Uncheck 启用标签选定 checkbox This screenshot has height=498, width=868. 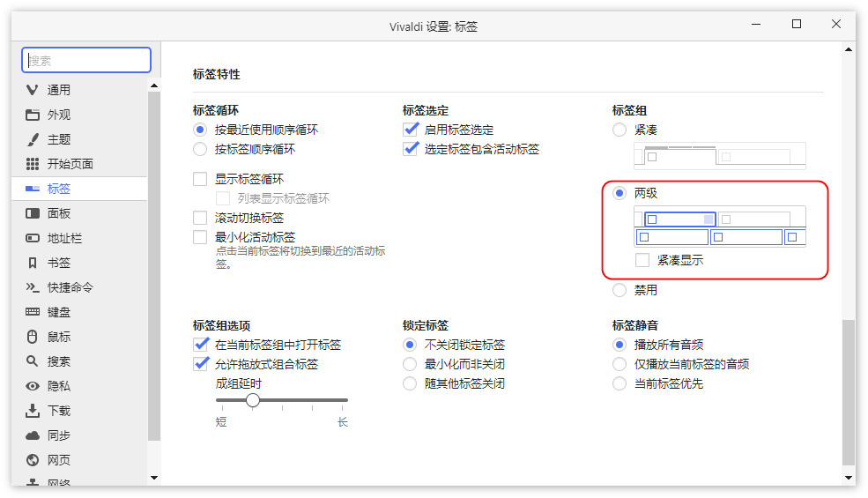[410, 130]
